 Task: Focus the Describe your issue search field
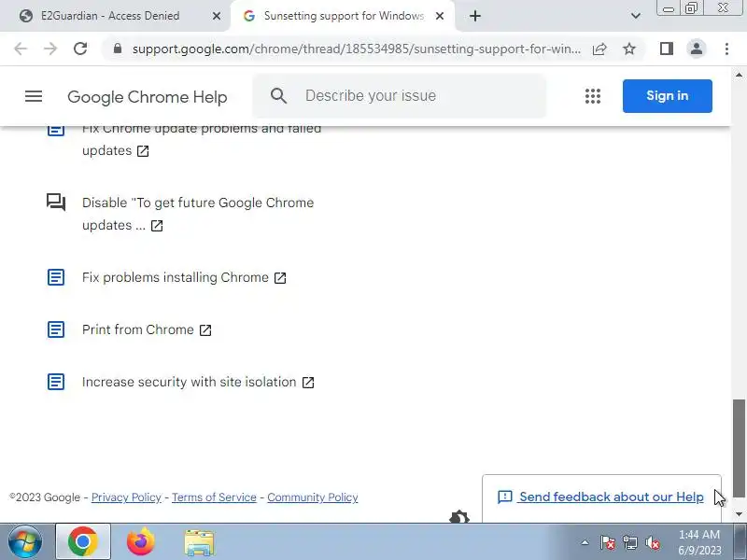400,96
